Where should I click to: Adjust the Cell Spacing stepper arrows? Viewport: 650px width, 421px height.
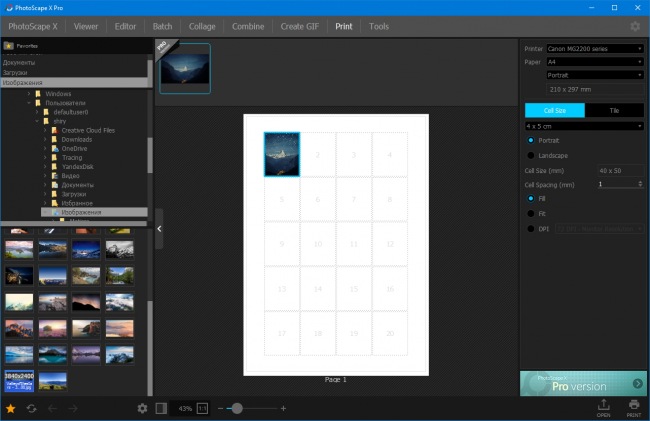tap(640, 184)
